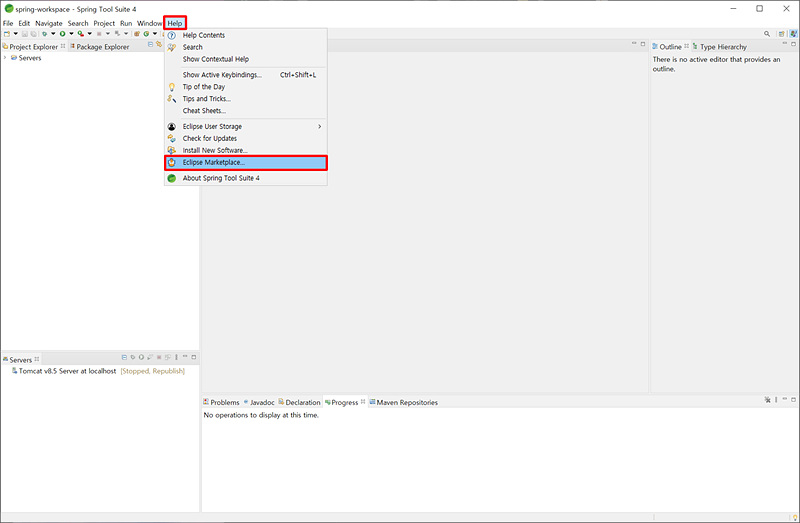Select the Spring perspective icon
The width and height of the screenshot is (800, 523).
[793, 34]
